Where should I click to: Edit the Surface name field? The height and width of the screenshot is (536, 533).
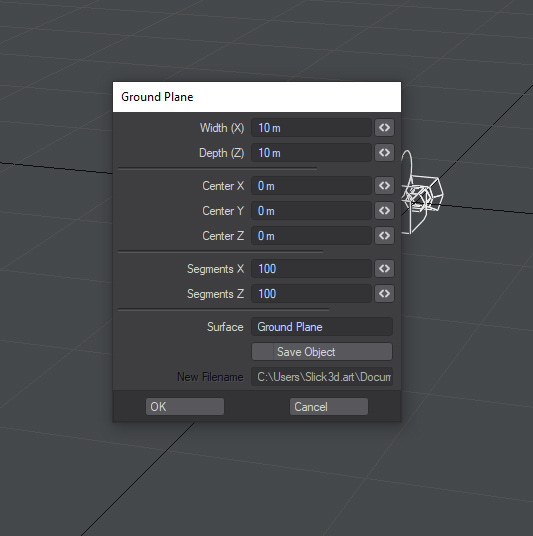point(322,326)
